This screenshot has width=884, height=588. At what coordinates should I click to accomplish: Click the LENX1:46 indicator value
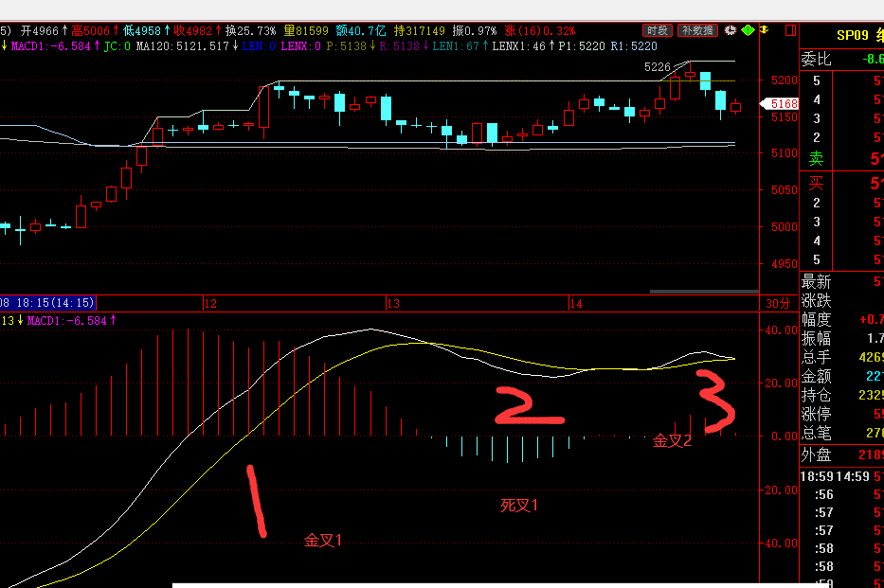pos(518,46)
